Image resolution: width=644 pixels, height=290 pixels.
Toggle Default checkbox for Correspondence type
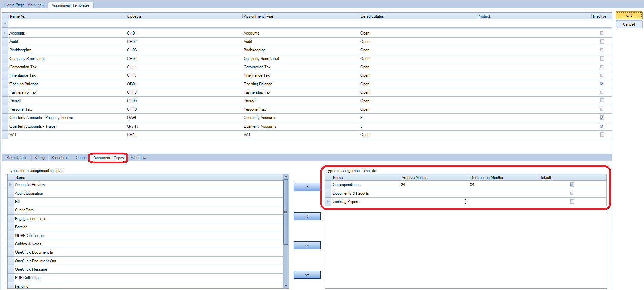pyautogui.click(x=572, y=185)
